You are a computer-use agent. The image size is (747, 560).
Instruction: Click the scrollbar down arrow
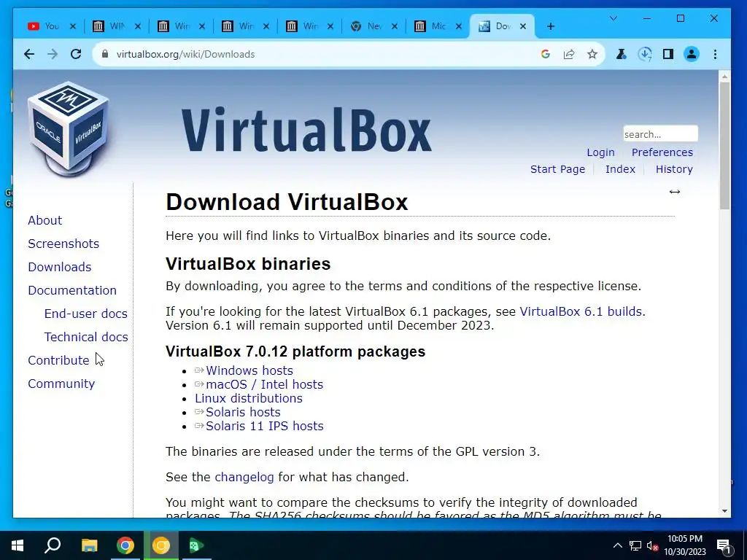click(724, 511)
